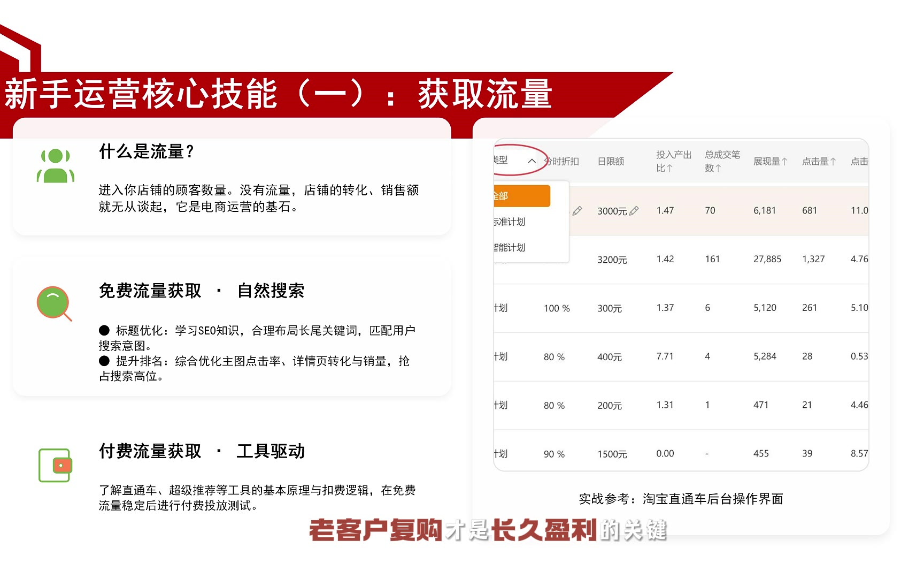Click the slide title 新手运营核心技能（一）：获取流量
Viewport: 924px width, 578px height.
[278, 94]
